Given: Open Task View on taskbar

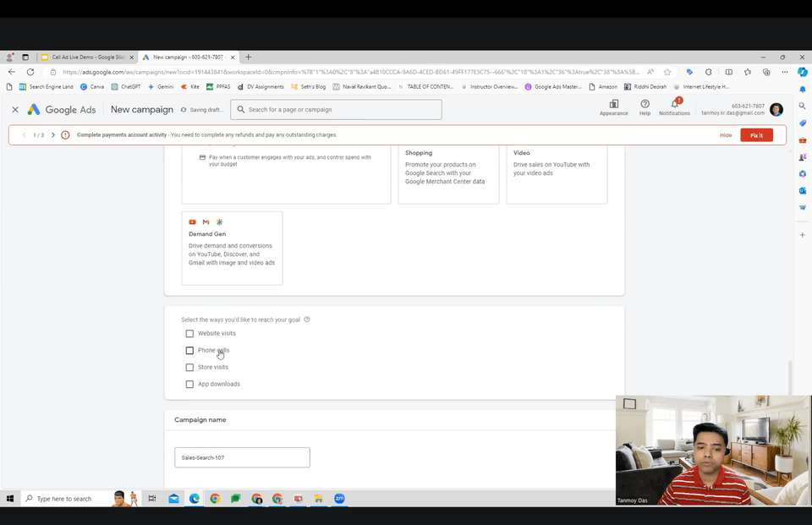Looking at the screenshot, I should [151, 499].
